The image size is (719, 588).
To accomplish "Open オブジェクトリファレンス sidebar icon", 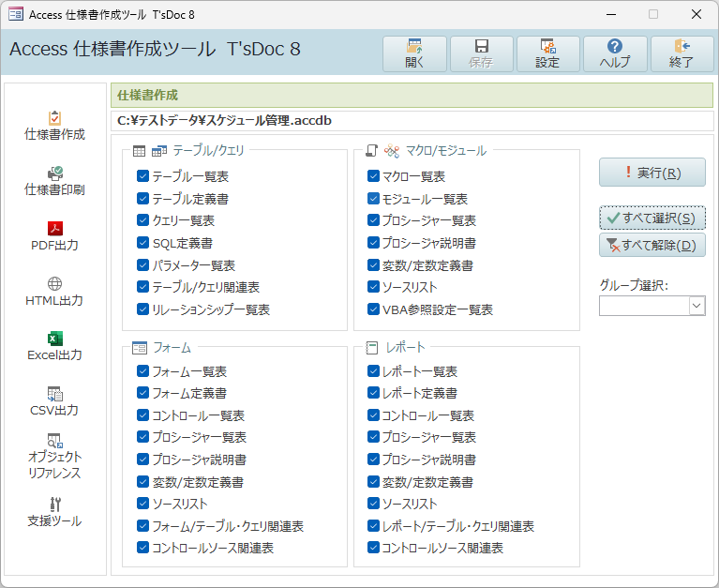I will point(54,441).
